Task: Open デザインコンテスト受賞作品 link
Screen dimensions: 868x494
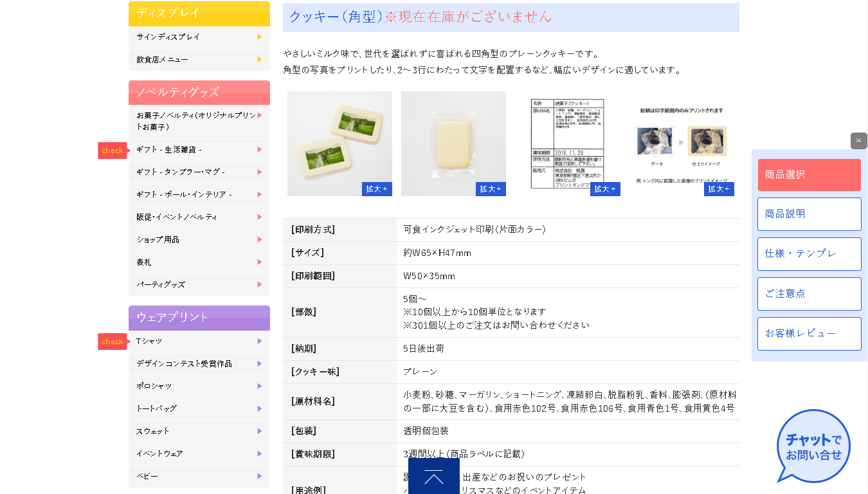Action: coord(199,363)
